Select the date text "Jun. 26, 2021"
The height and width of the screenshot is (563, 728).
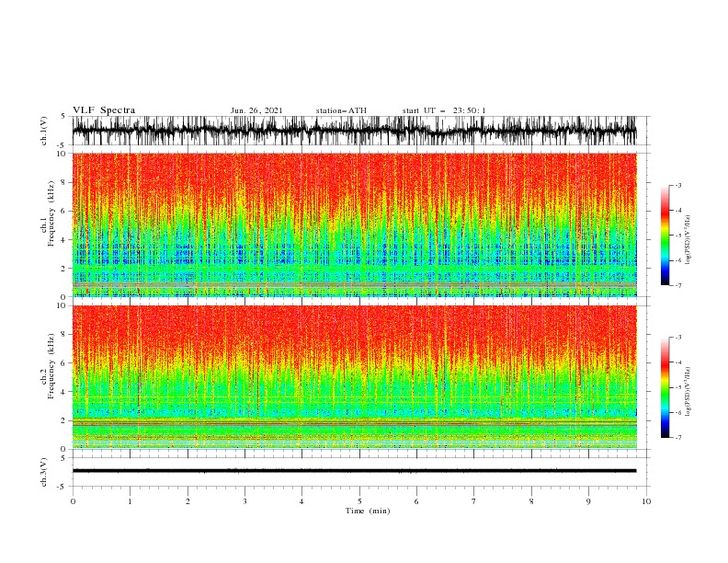[x=256, y=110]
